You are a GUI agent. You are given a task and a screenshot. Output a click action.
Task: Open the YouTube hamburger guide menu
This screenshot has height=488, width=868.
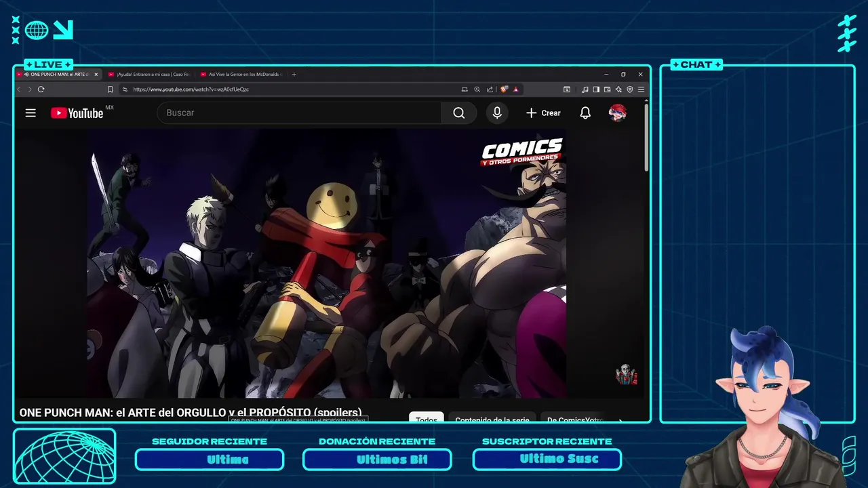31,113
